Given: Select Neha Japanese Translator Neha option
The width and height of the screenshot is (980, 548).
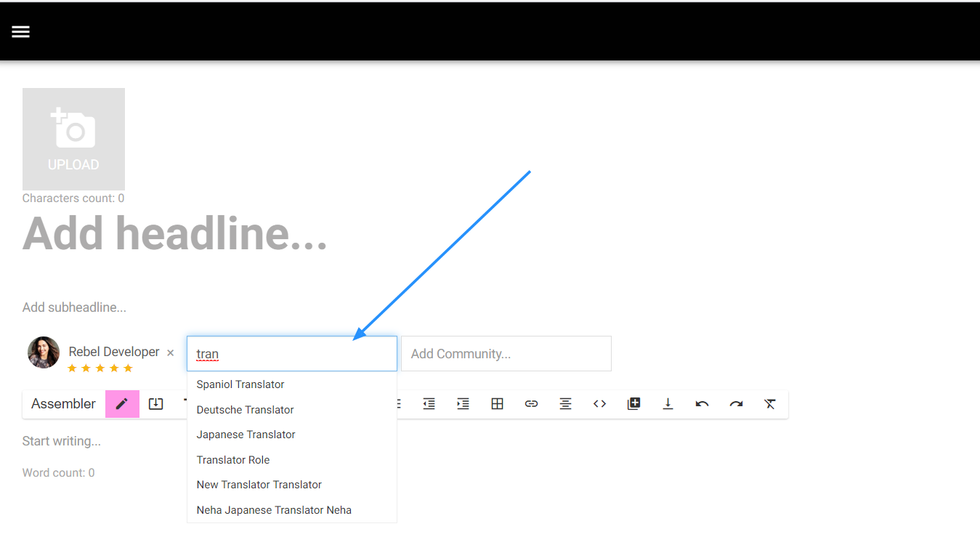Looking at the screenshot, I should point(274,510).
